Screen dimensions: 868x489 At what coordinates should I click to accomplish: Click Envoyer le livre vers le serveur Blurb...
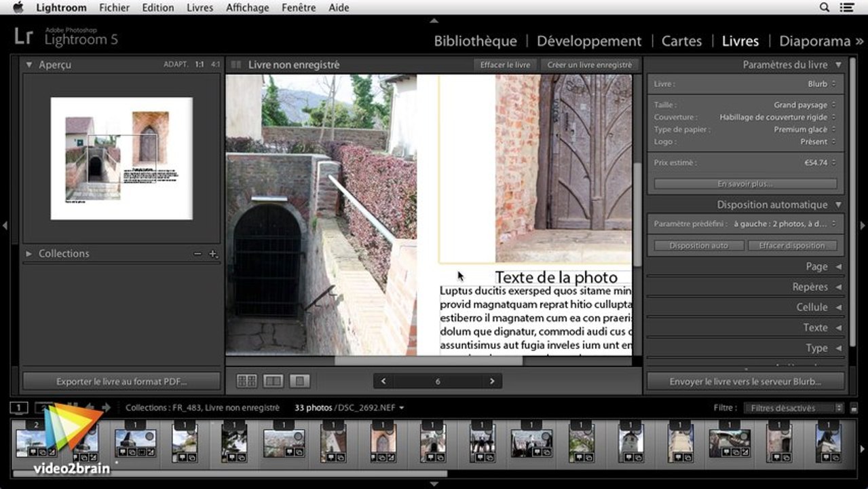point(745,381)
